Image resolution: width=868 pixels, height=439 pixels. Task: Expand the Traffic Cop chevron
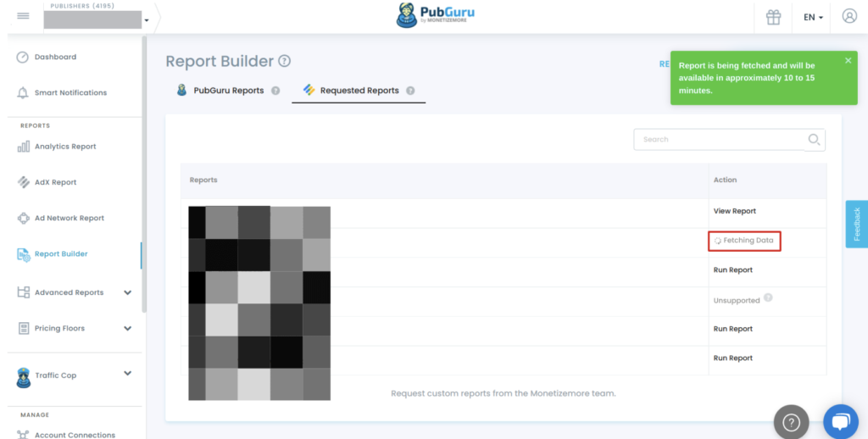127,373
